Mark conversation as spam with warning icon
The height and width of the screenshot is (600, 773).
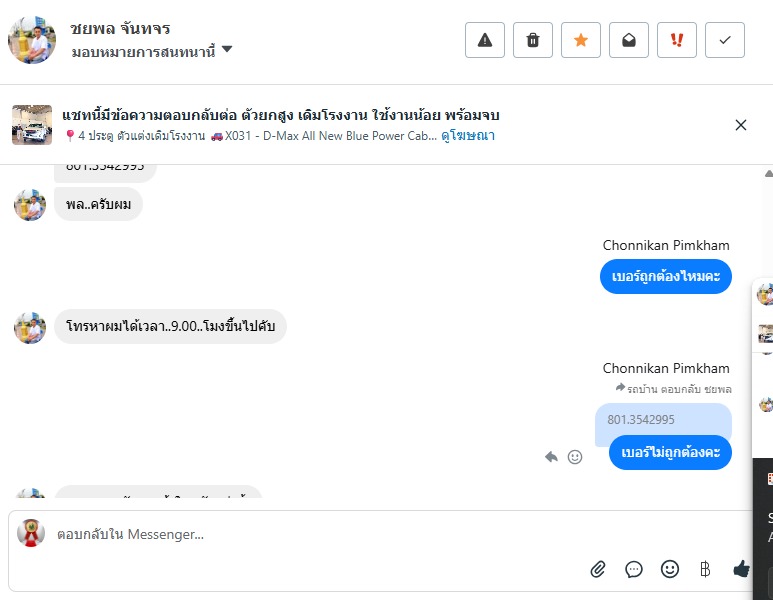click(x=485, y=40)
